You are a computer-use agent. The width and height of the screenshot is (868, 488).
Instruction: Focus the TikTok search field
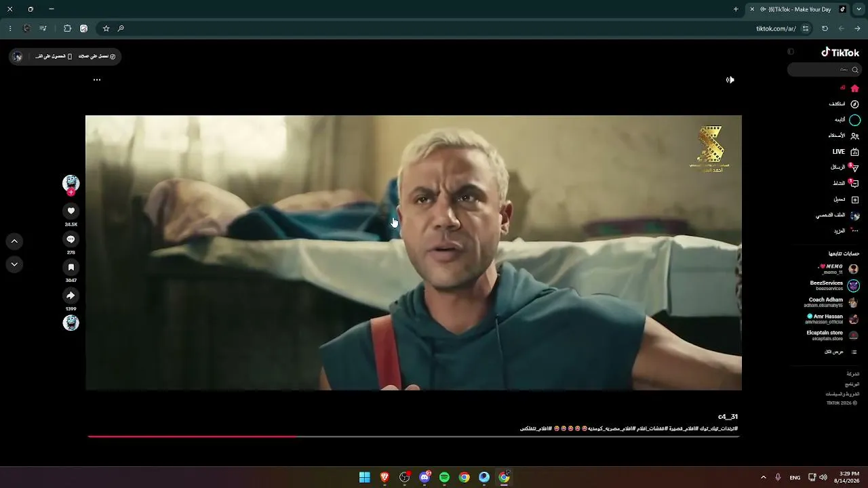tap(824, 69)
